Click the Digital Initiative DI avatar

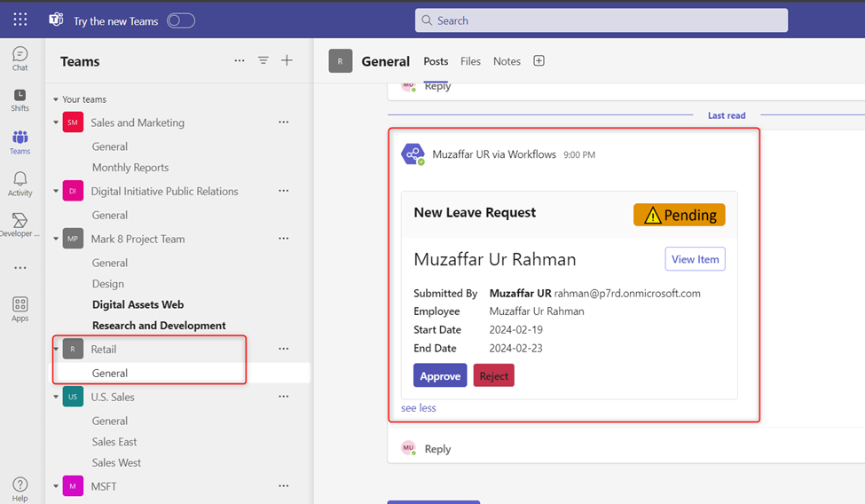73,191
